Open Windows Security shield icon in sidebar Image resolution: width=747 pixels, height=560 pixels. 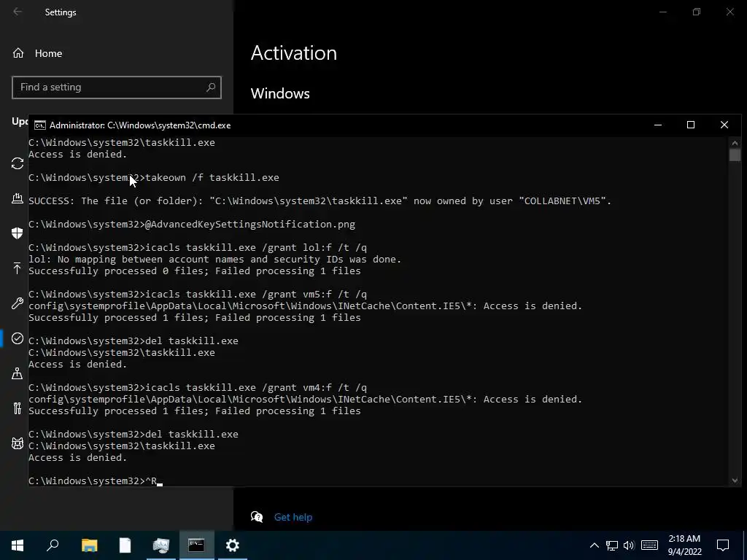pyautogui.click(x=18, y=233)
